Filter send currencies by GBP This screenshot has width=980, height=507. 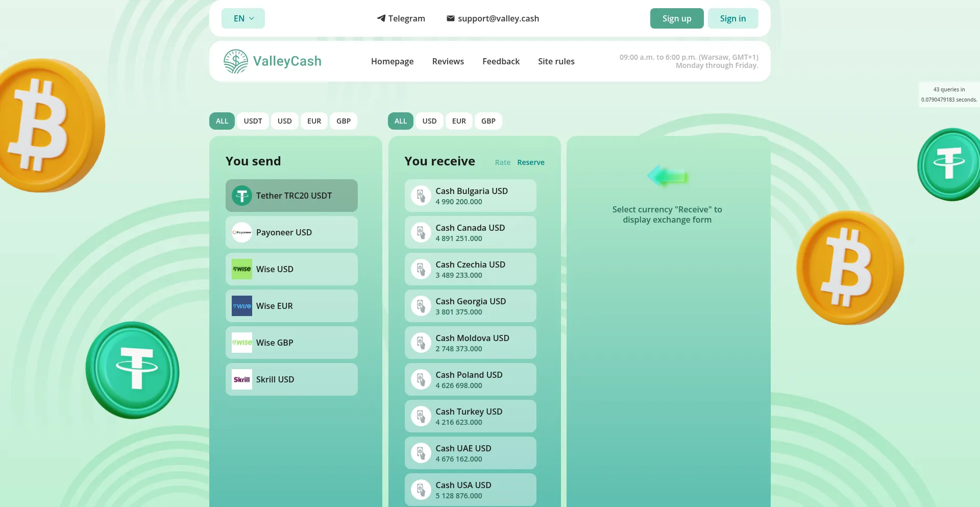point(344,121)
